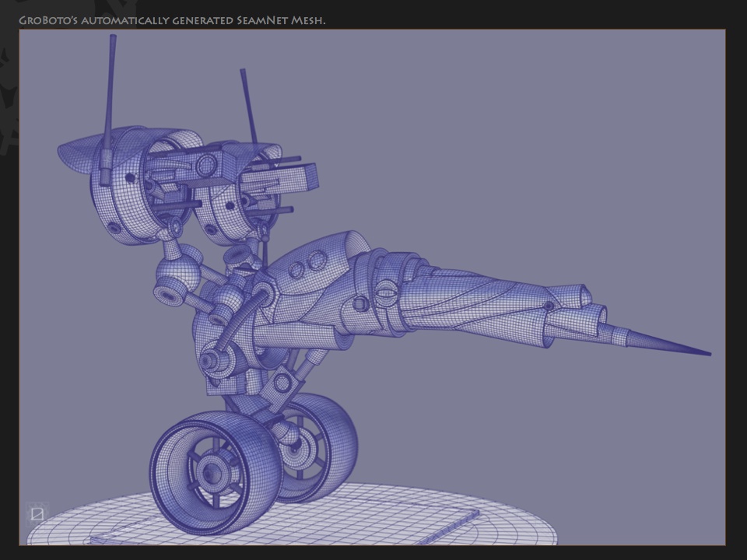The height and width of the screenshot is (560, 747).
Task: Open the robot SeamNet wireframe image
Action: tap(372, 287)
